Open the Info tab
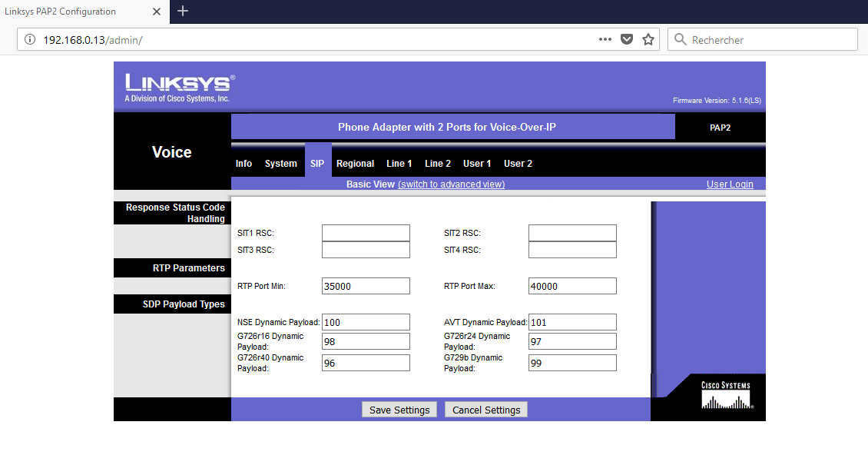The image size is (868, 455). (x=244, y=164)
